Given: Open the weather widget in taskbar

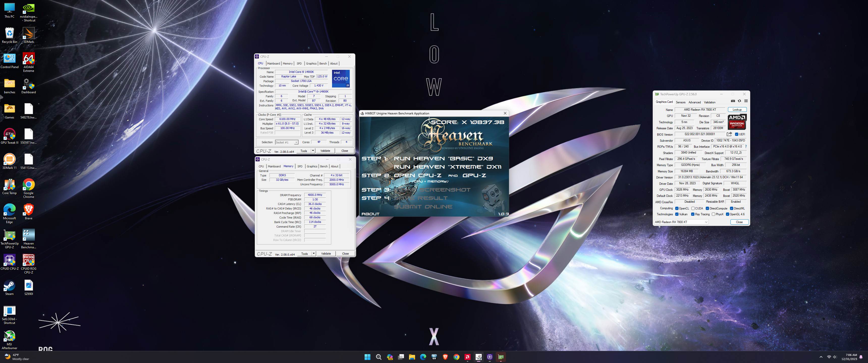Looking at the screenshot, I should point(17,357).
